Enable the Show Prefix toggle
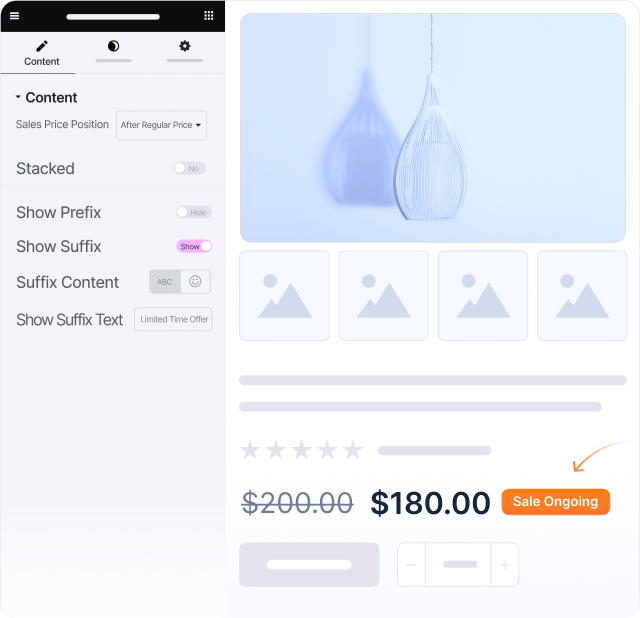640x618 pixels. click(x=194, y=212)
